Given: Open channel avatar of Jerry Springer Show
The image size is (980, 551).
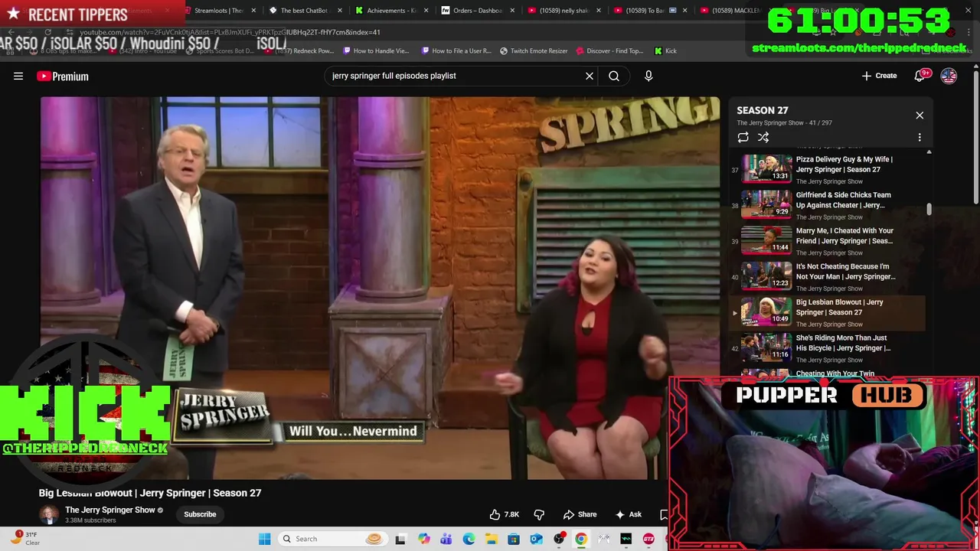Looking at the screenshot, I should pyautogui.click(x=49, y=514).
